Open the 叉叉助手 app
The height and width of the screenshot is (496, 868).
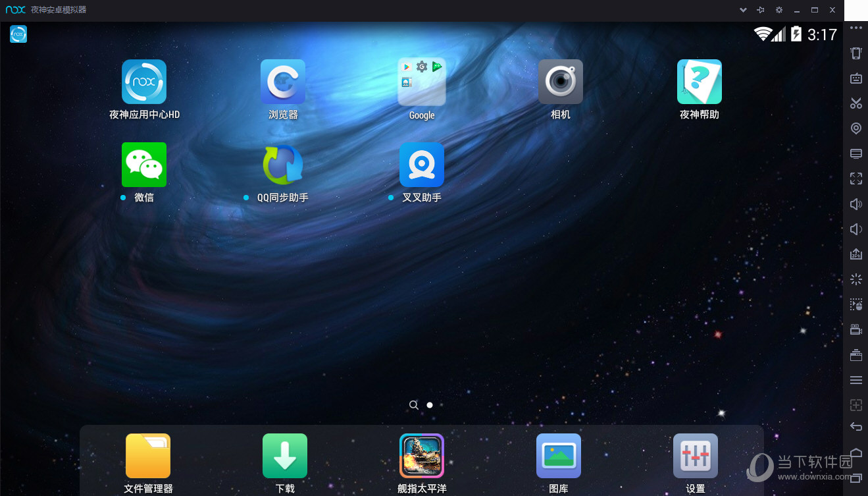421,165
